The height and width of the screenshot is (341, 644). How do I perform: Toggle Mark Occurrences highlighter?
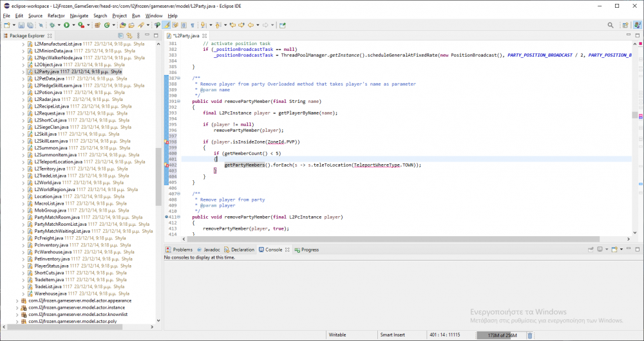coord(166,25)
